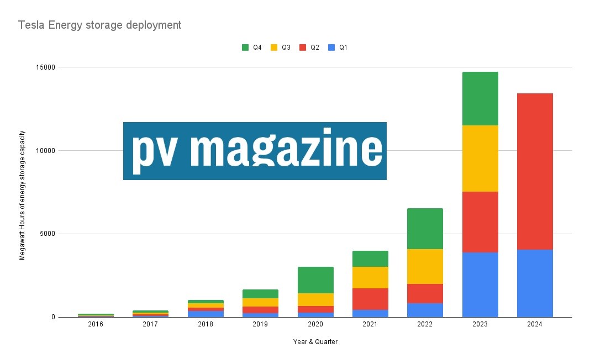Choose the yellow Q3 segment of the 2019 bar
Screen dimensions: 590x364
pos(260,303)
